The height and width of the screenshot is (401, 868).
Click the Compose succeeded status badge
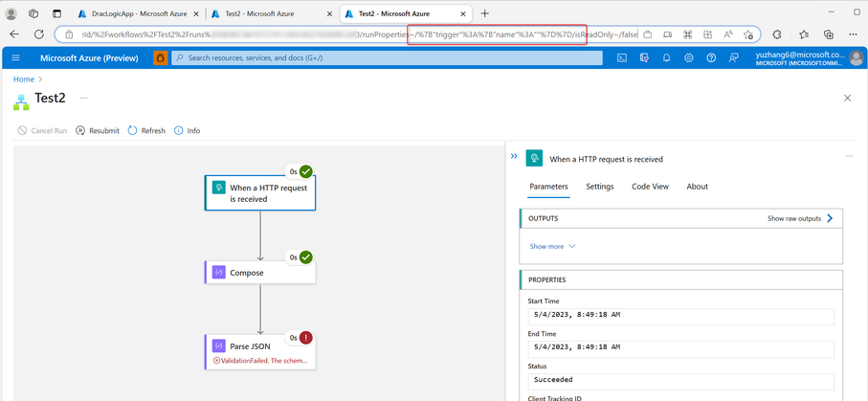tap(306, 257)
